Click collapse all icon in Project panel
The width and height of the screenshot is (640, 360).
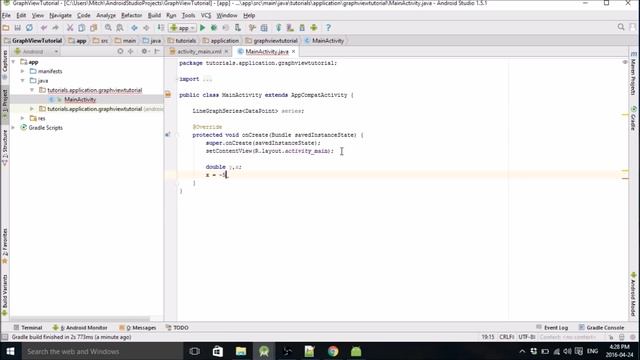[131, 51]
